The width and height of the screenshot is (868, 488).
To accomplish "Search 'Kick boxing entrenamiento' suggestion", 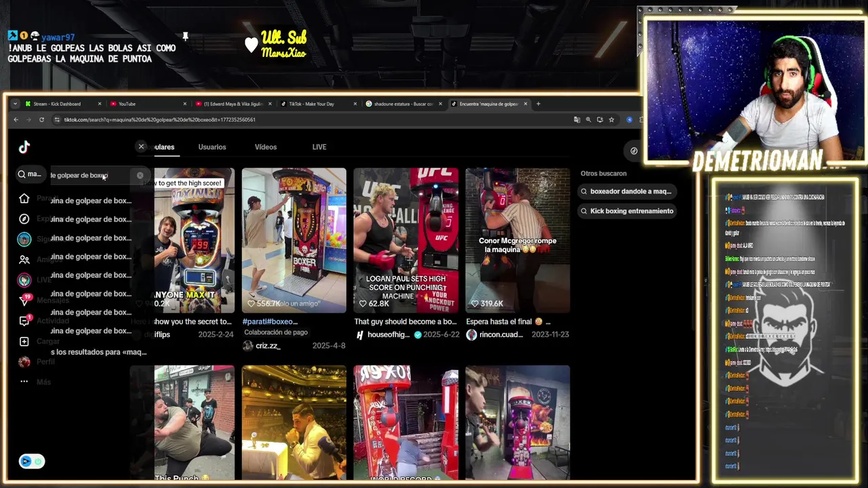I will click(626, 211).
